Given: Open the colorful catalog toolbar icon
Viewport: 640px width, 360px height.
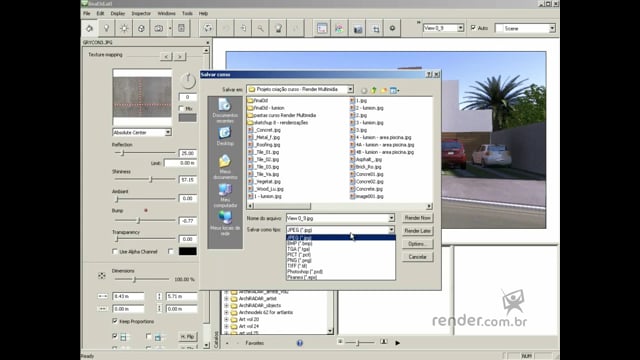Looking at the screenshot, I should coord(339,28).
